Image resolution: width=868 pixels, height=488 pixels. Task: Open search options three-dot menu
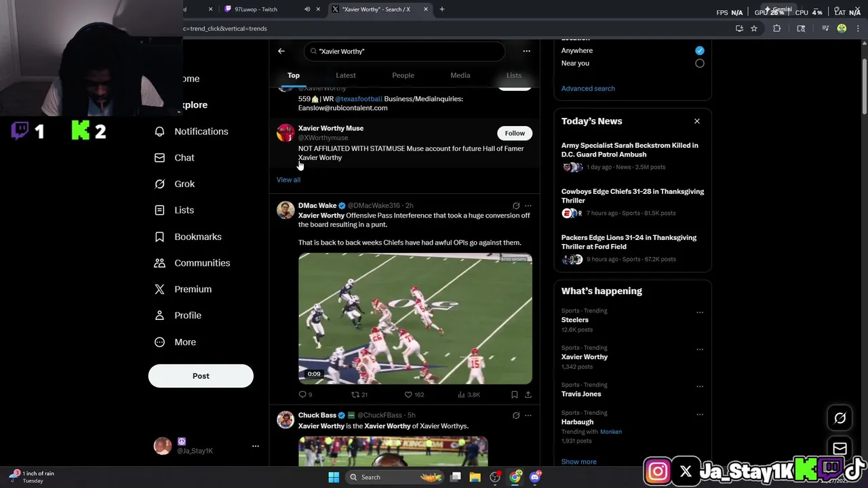click(526, 51)
